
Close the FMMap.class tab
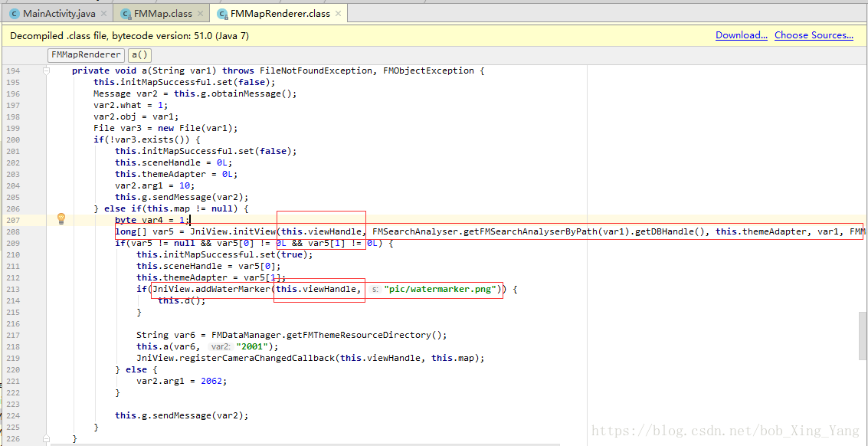tap(200, 13)
